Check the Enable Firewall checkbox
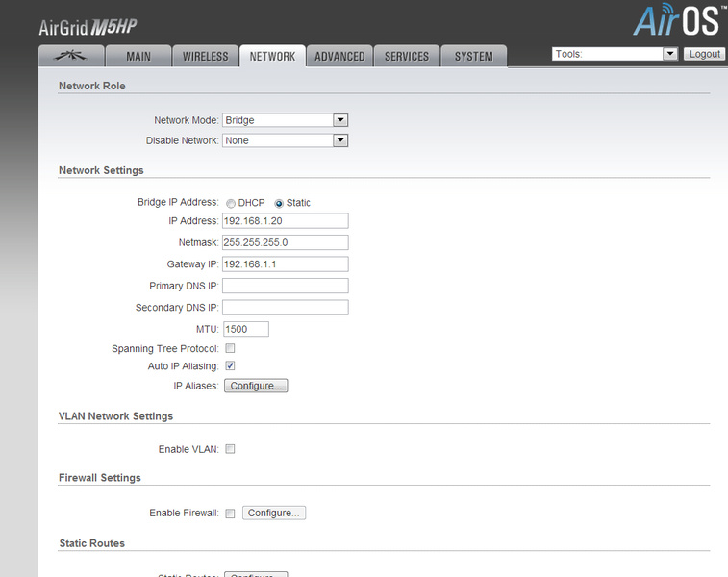This screenshot has height=577, width=728. [230, 514]
